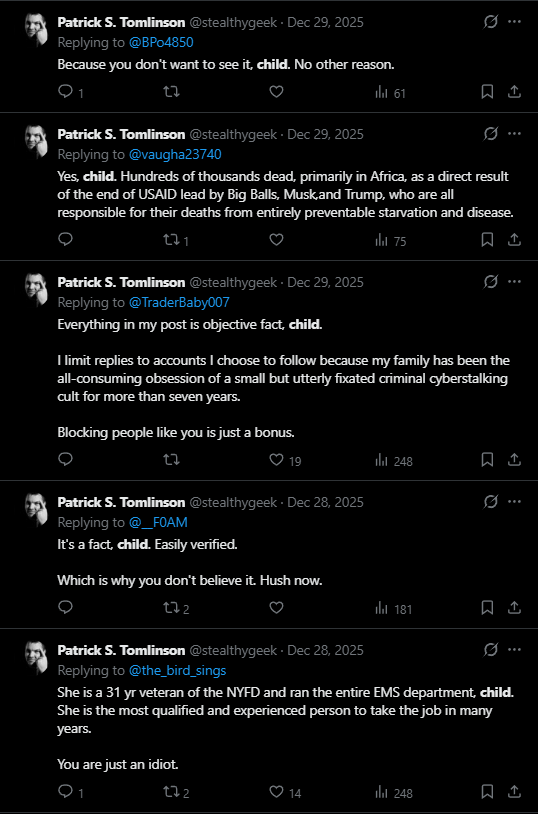The height and width of the screenshot is (814, 538).
Task: Bookmark the post replying to @__F0AM
Action: point(487,607)
